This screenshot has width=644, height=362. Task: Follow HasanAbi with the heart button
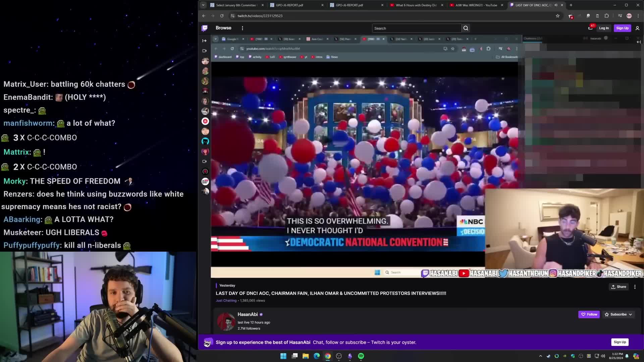(589, 314)
